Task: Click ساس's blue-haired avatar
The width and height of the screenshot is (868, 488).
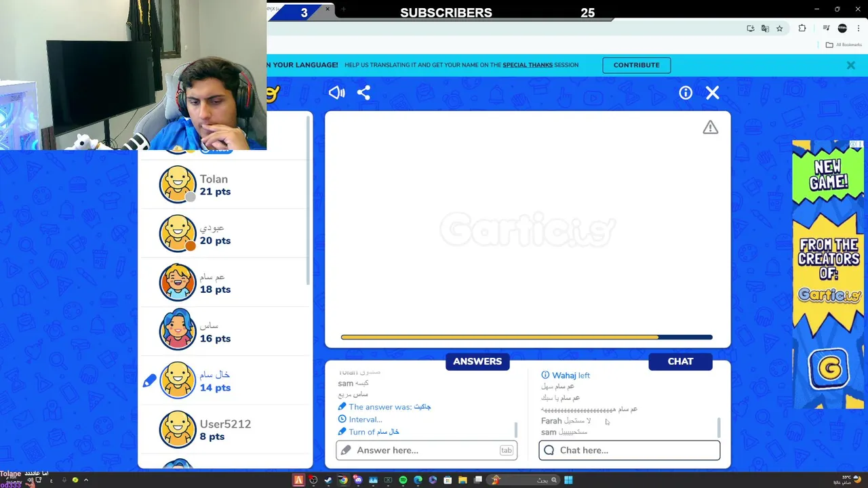Action: (178, 331)
